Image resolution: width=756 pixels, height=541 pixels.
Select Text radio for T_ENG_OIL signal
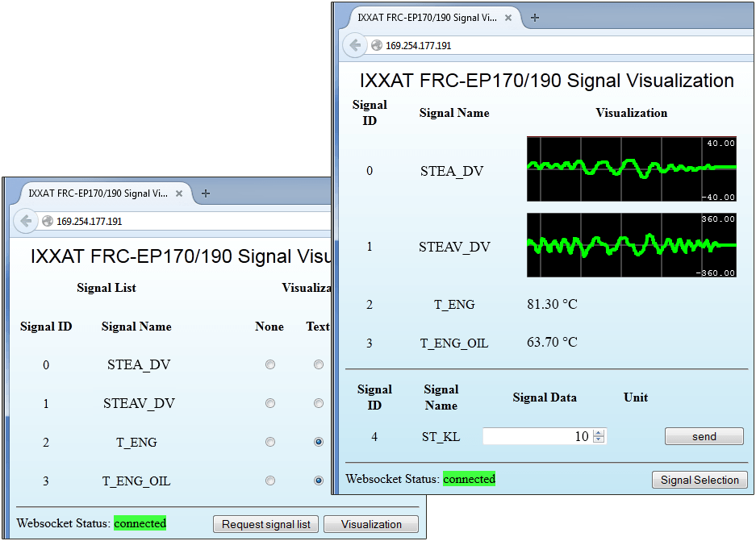point(318,481)
